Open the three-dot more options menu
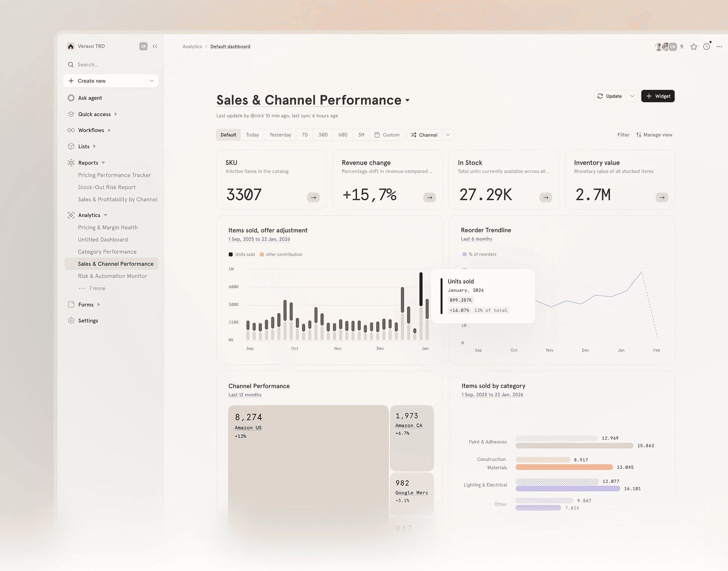This screenshot has height=571, width=728. coord(719,47)
